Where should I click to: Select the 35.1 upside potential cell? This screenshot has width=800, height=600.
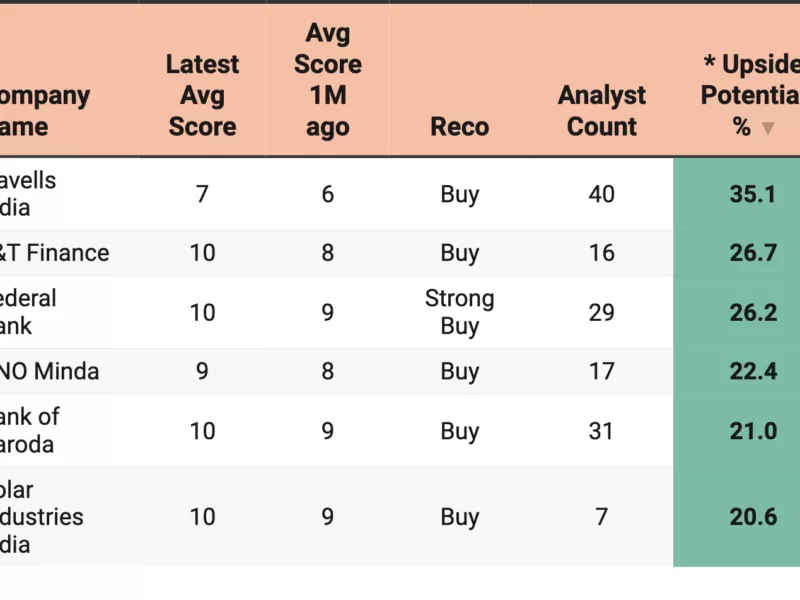coord(752,194)
